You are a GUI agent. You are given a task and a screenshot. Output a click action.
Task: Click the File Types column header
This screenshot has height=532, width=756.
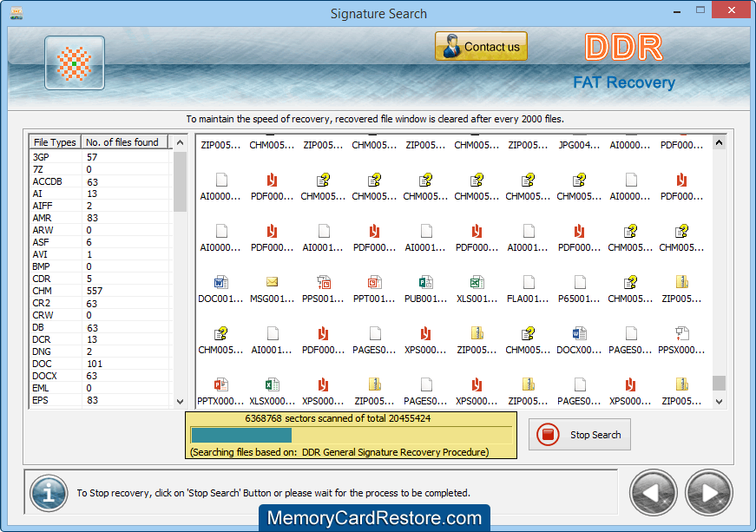click(x=55, y=142)
